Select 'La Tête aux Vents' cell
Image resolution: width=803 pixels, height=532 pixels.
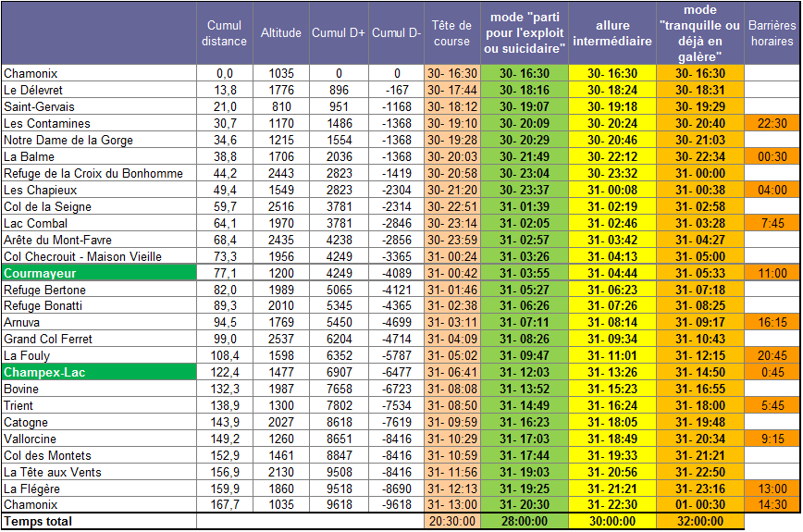[x=99, y=472]
